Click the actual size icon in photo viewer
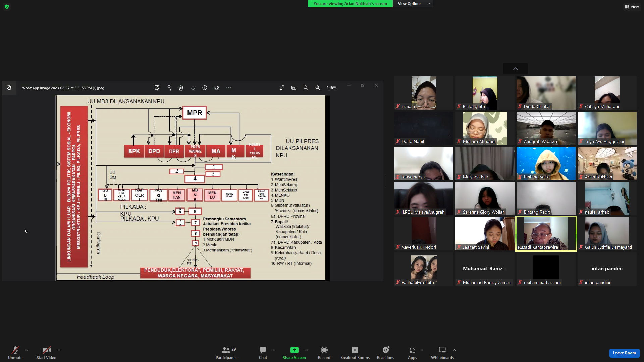644x362 pixels. point(294,88)
